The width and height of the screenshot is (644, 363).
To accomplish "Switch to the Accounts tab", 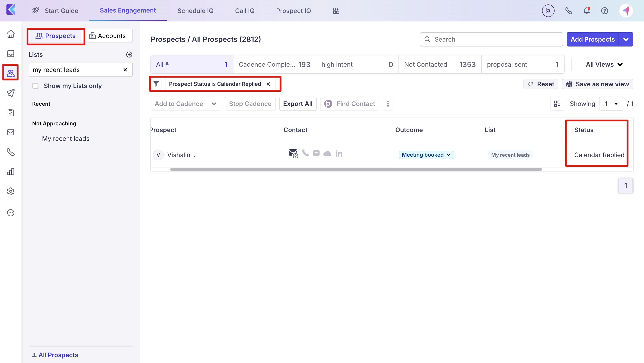I will point(108,36).
